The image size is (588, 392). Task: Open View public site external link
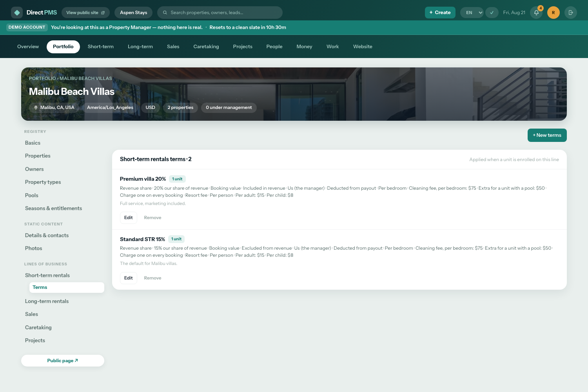(85, 13)
